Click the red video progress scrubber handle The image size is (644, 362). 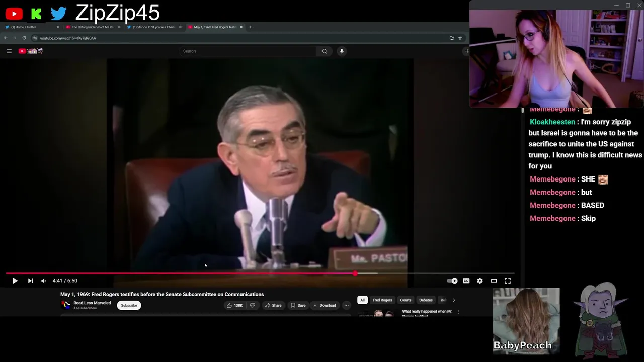[x=355, y=273]
